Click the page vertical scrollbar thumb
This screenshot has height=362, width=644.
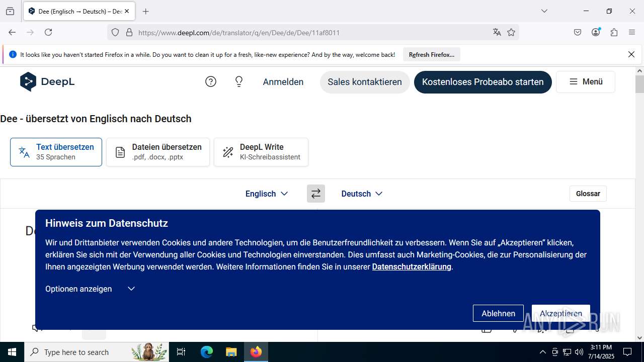coord(639,84)
